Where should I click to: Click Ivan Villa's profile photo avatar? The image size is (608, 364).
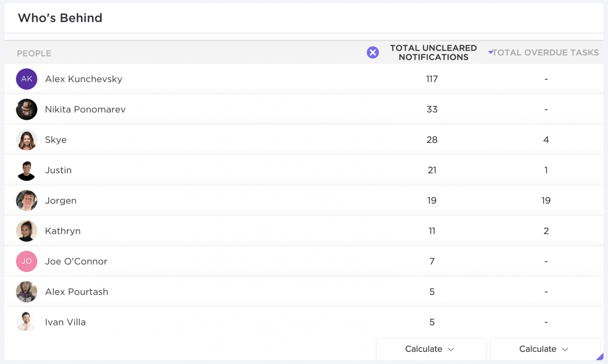coord(26,321)
